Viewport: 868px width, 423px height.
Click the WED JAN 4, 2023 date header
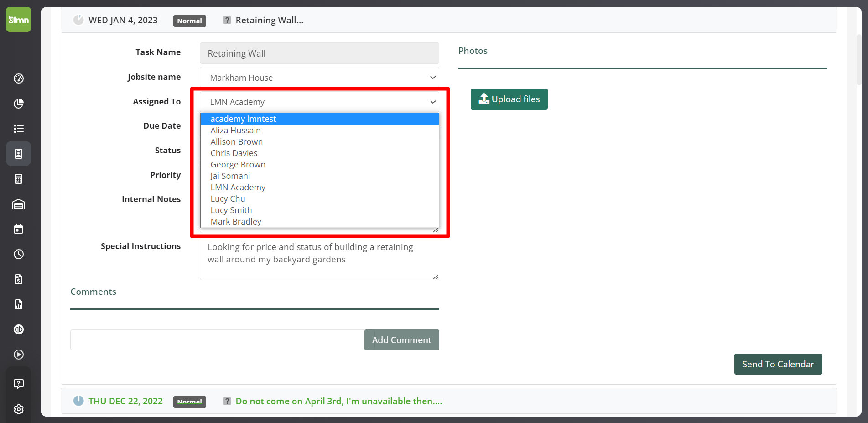[x=123, y=20]
